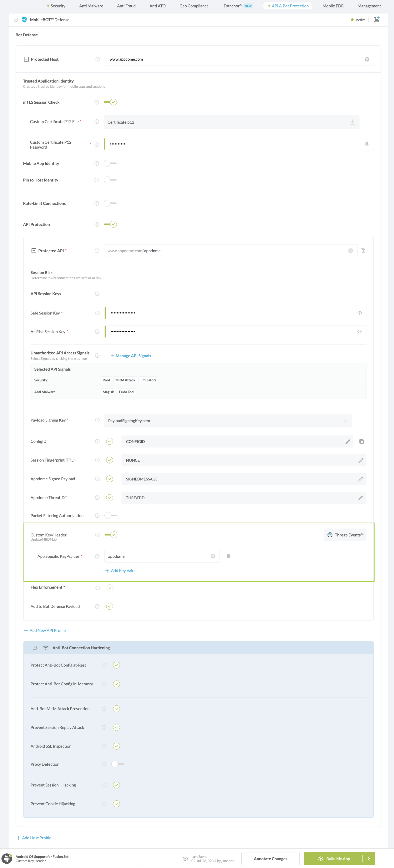Clear the Protected API path field
Image resolution: width=394 pixels, height=868 pixels.
point(351,251)
